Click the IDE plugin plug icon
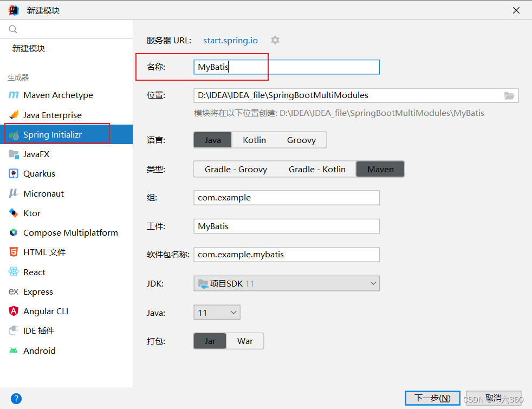Image resolution: width=532 pixels, height=409 pixels. click(x=13, y=330)
